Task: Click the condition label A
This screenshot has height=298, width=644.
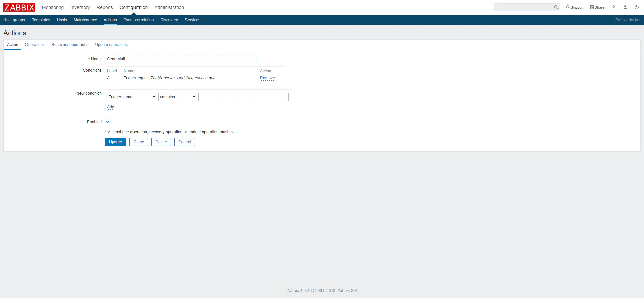Action: [108, 78]
